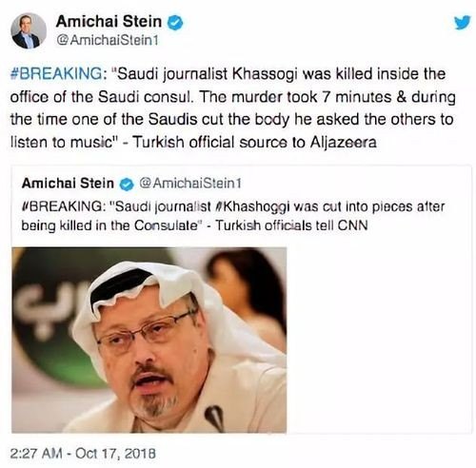This screenshot has width=476, height=468.
Task: Open the quoted tweet's @AmichaiStein1 handle
Action: tap(190, 184)
